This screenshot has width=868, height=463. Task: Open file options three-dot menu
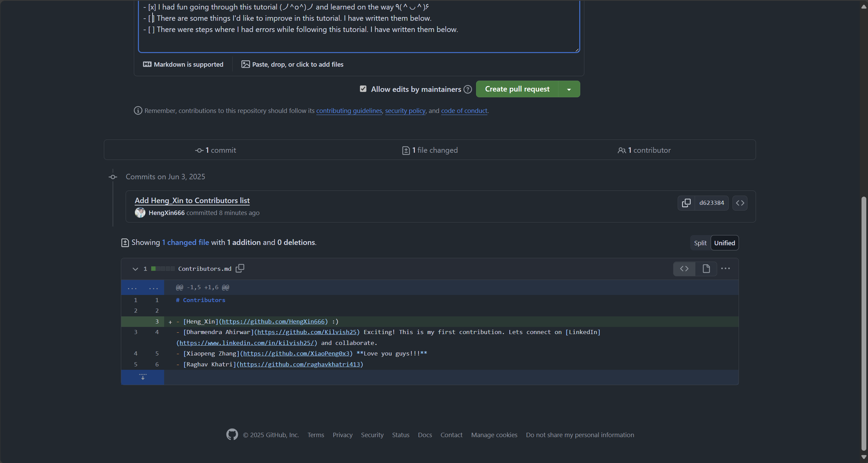725,268
